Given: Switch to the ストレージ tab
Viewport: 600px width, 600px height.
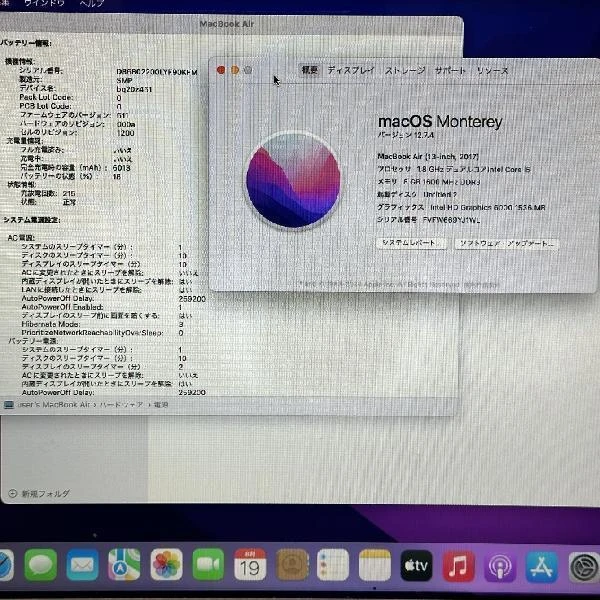Looking at the screenshot, I should click(x=405, y=70).
